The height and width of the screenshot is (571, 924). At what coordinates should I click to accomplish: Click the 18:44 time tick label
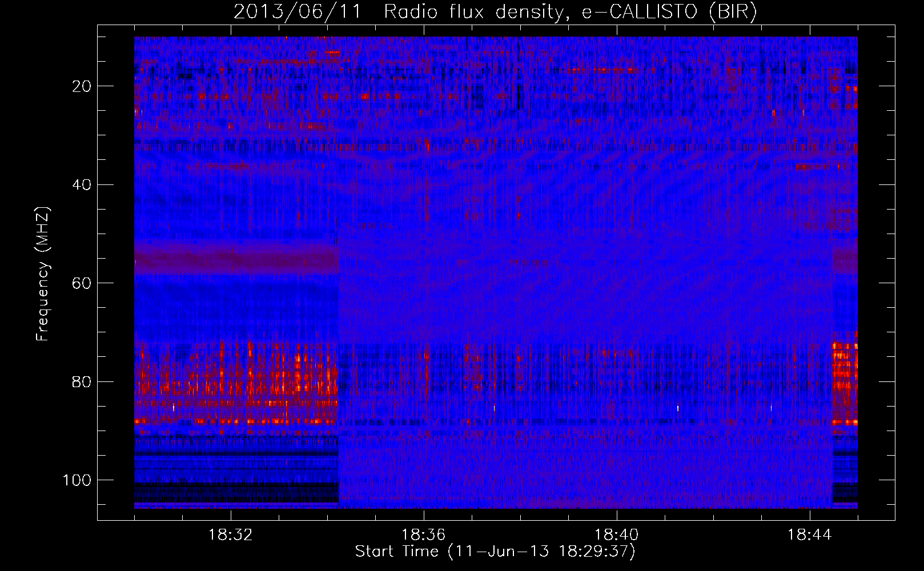point(810,535)
